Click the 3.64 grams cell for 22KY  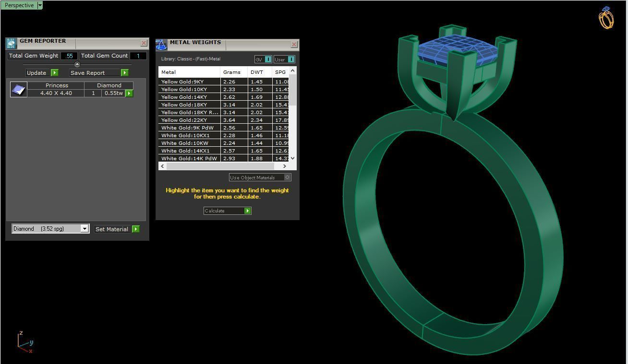tap(234, 120)
